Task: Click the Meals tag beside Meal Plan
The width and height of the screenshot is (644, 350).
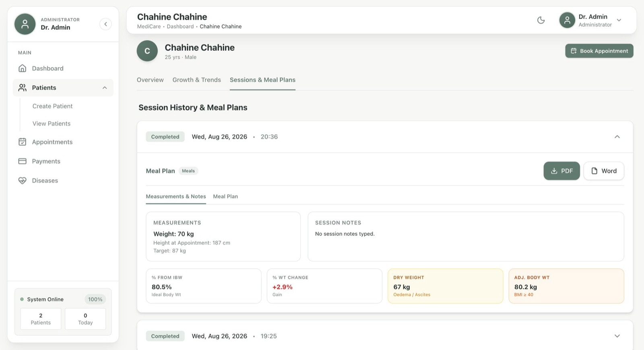Action: click(x=188, y=171)
